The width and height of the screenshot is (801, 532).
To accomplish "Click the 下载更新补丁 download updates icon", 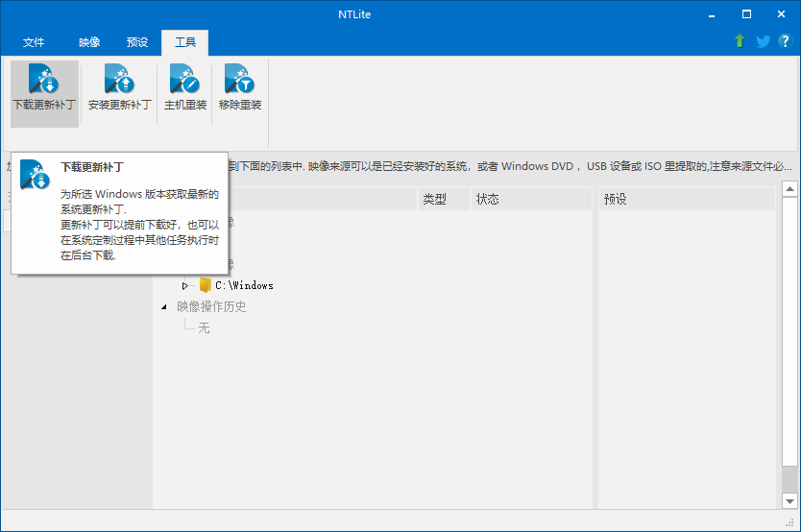I will (x=44, y=93).
